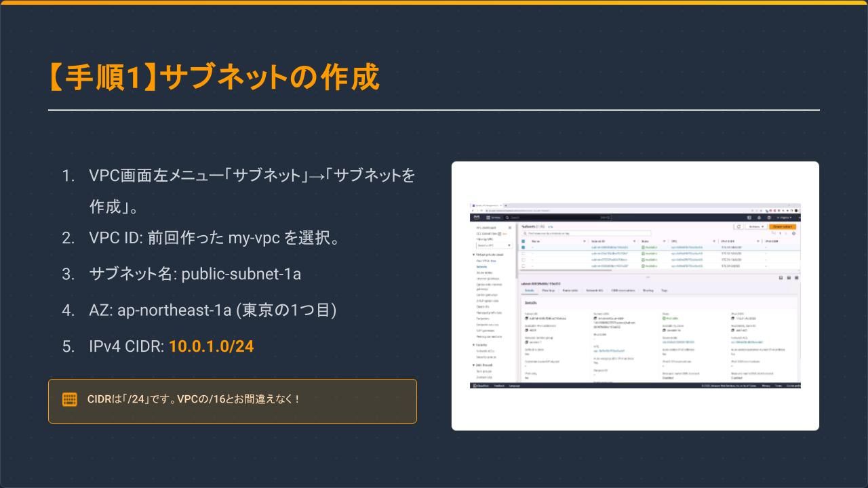Click the AWS logo in the navigation bar
868x488 pixels.
(x=477, y=218)
